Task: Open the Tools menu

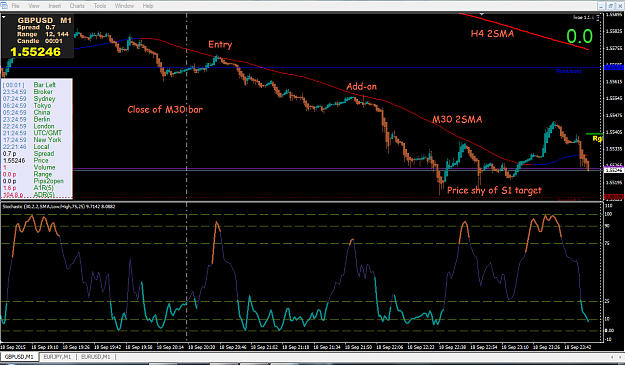Action: pyautogui.click(x=100, y=6)
